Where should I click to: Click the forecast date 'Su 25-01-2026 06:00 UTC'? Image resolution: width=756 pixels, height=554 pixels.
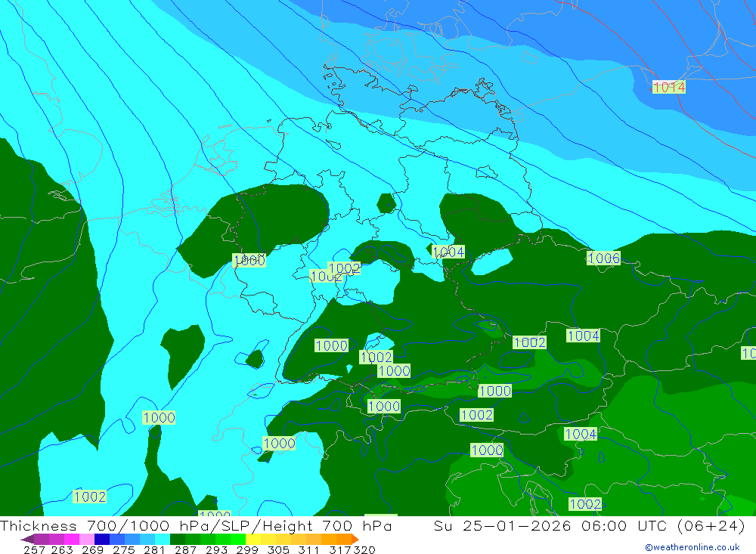click(550, 525)
